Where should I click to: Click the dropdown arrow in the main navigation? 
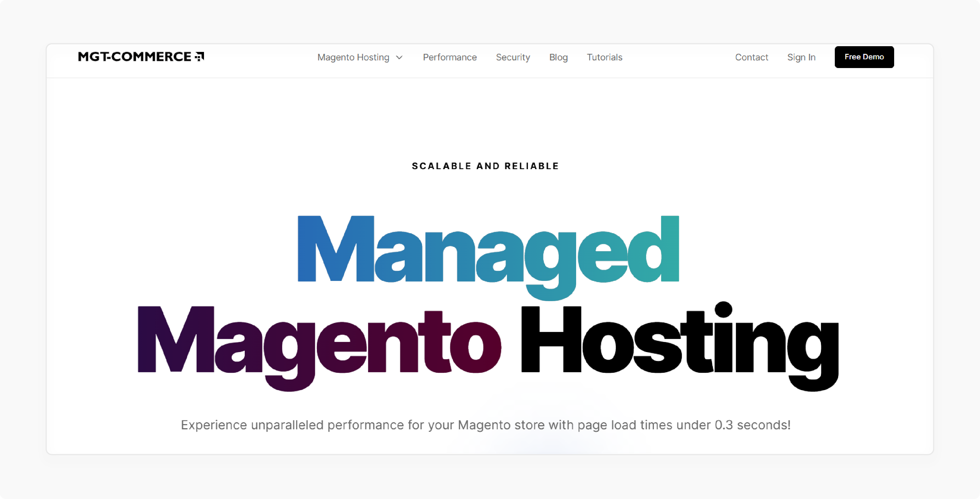click(x=399, y=57)
